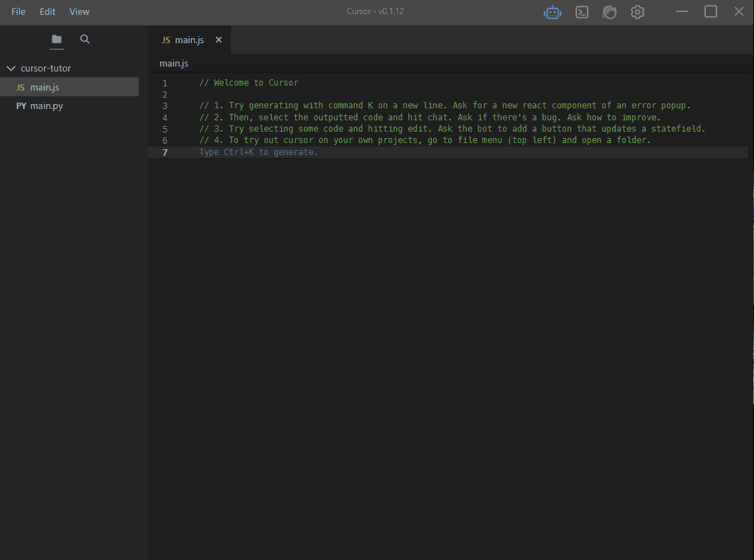This screenshot has width=754, height=560.
Task: Open the Edit menu
Action: pos(47,11)
